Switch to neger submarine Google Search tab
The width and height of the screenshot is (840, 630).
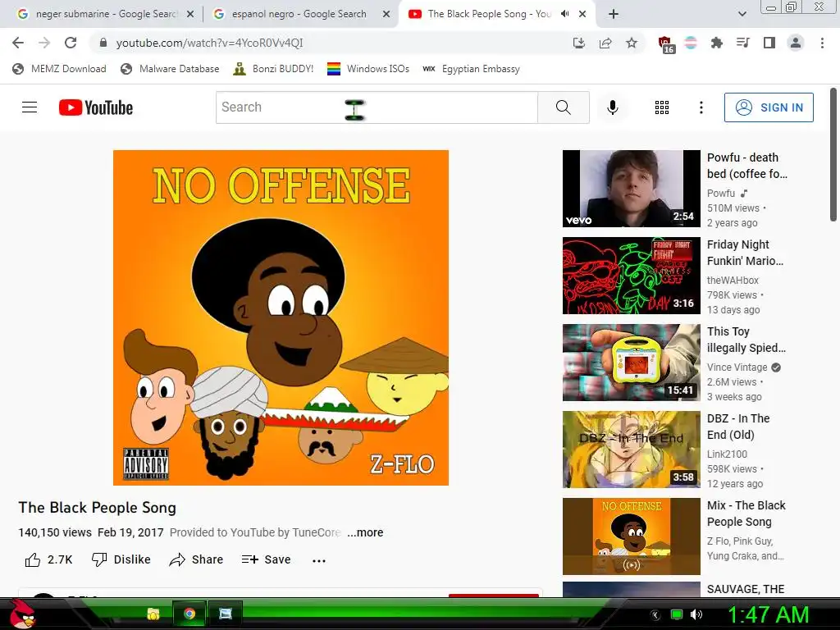tap(106, 14)
